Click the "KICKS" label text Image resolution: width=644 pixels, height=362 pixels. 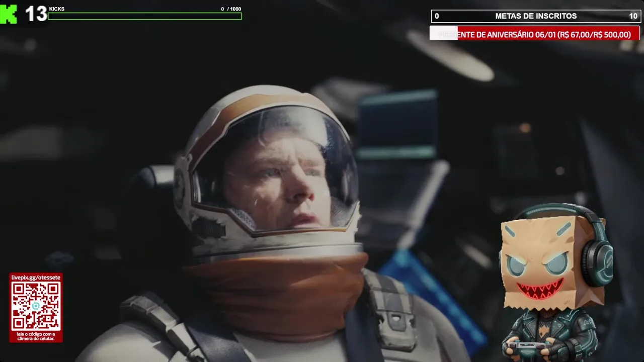57,9
